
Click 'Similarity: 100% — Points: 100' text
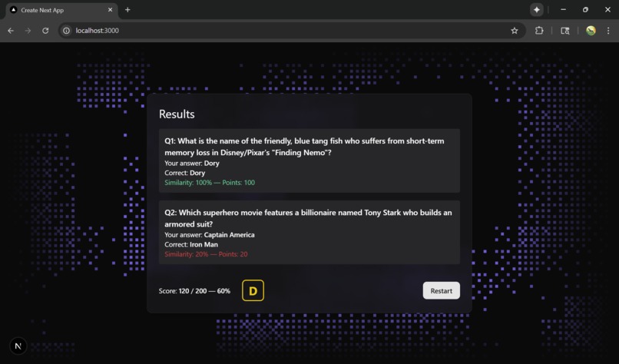(210, 183)
